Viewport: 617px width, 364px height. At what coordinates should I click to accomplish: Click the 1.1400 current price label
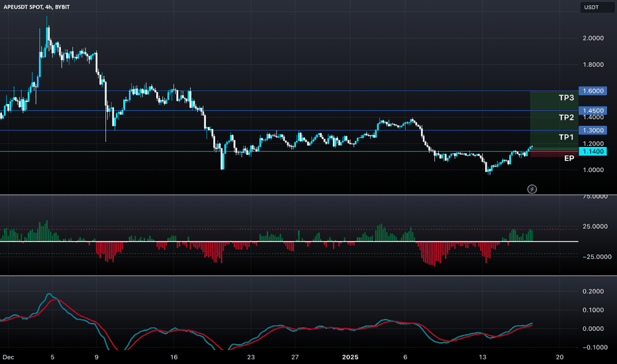[x=593, y=152]
